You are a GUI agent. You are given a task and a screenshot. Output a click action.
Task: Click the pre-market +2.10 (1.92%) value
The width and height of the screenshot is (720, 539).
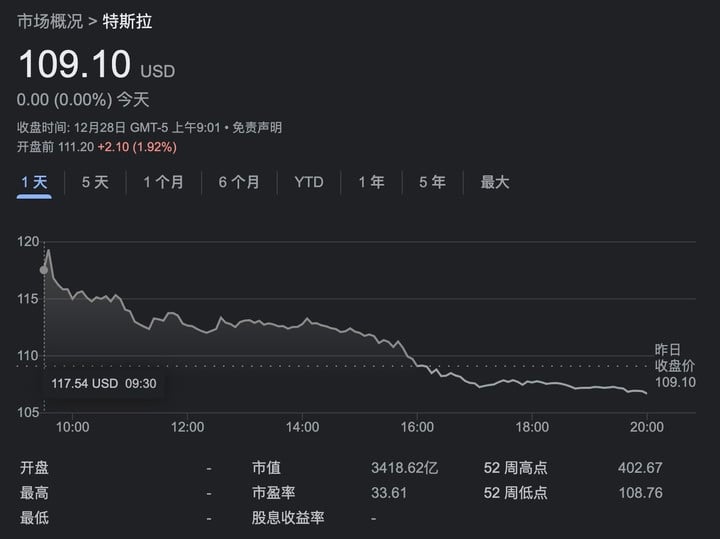click(137, 147)
